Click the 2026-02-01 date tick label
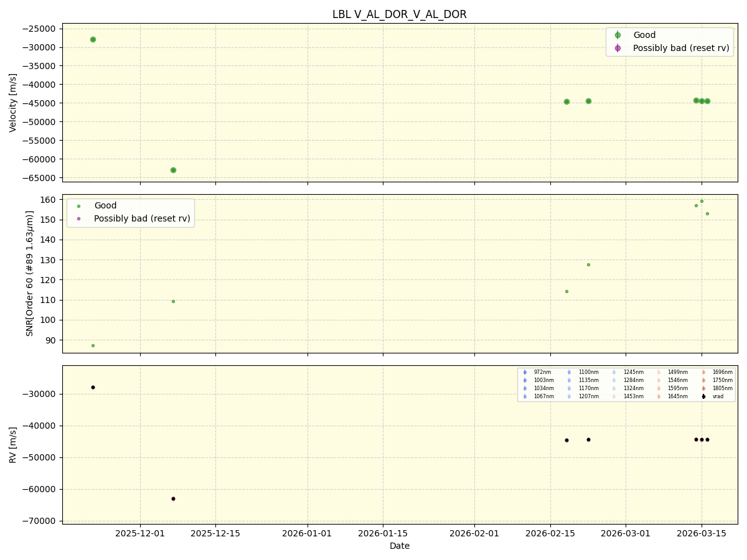The height and width of the screenshot is (560, 747). tap(474, 533)
